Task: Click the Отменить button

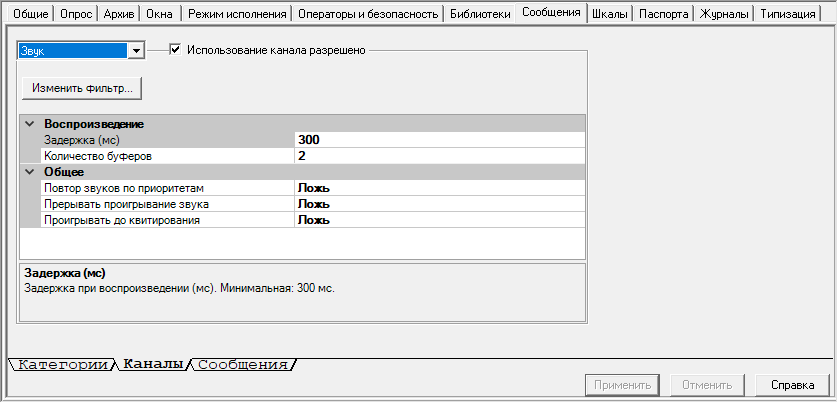Action: [707, 385]
